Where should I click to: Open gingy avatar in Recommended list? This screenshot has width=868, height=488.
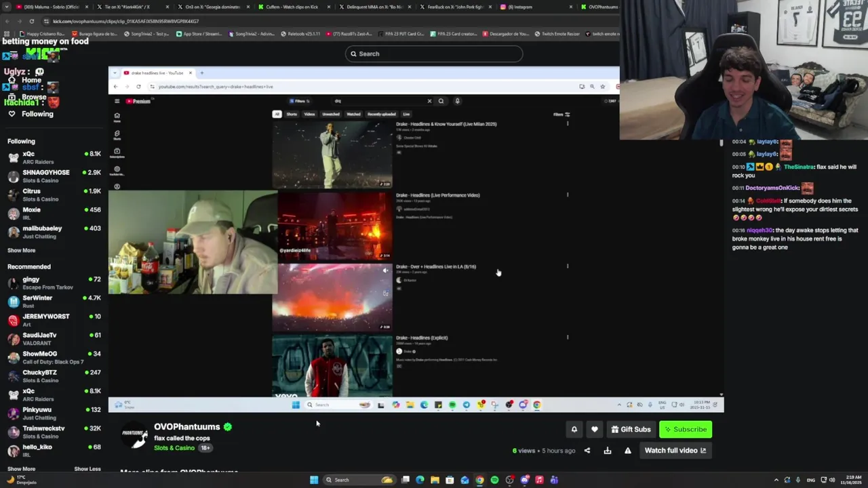click(x=14, y=283)
